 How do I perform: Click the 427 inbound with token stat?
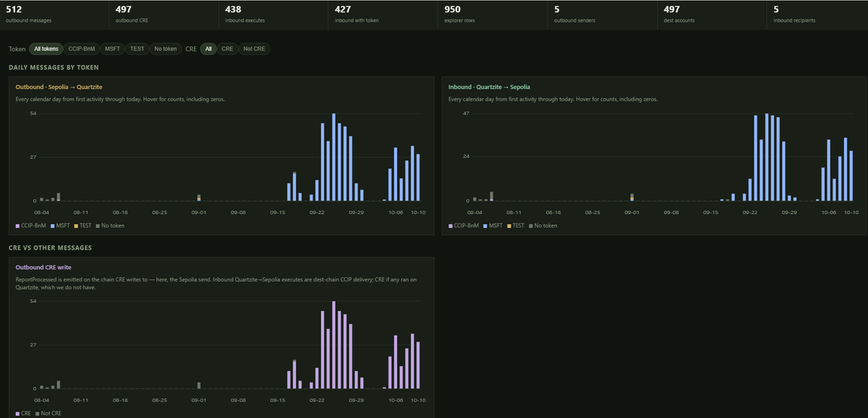383,14
